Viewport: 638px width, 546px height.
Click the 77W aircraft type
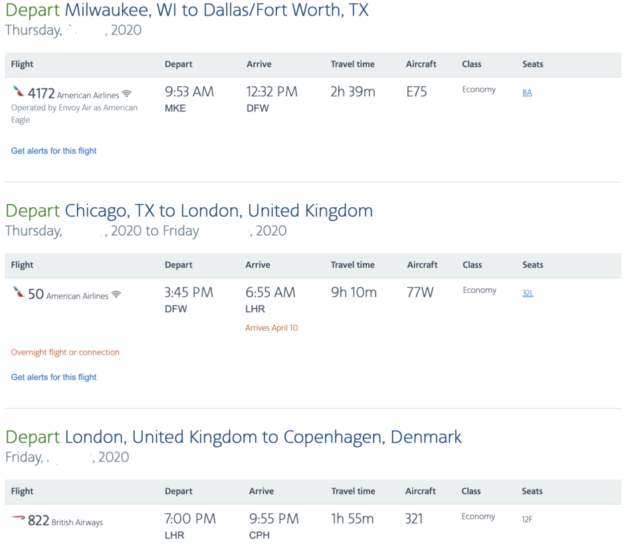tap(420, 293)
